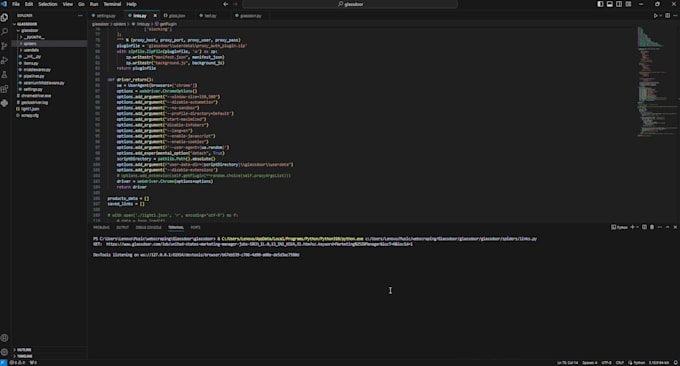Open the Terminal menu
This screenshot has height=366, width=680.
pyautogui.click(x=112, y=4)
